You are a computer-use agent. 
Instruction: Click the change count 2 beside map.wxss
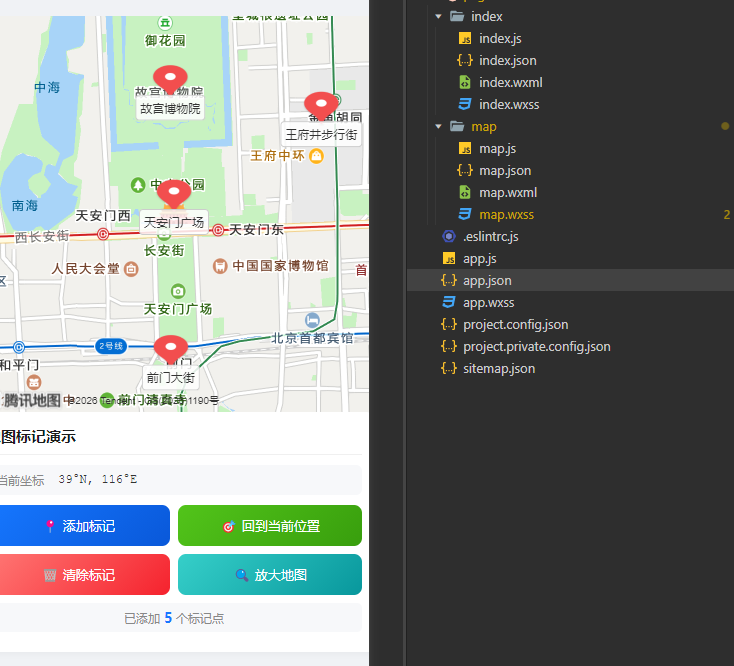coord(727,214)
